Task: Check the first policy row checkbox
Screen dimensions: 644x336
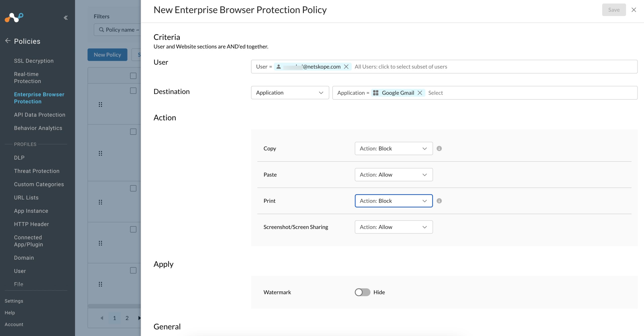Action: [x=133, y=91]
